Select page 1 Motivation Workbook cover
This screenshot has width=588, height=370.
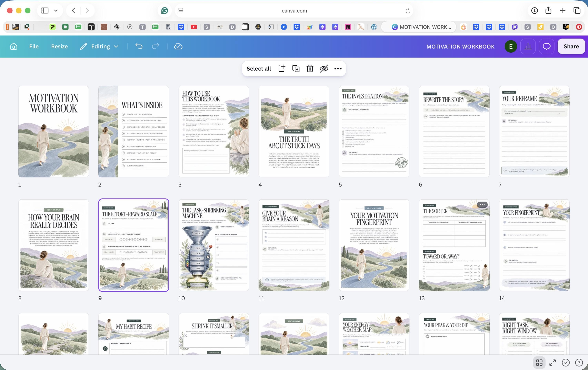coord(54,132)
